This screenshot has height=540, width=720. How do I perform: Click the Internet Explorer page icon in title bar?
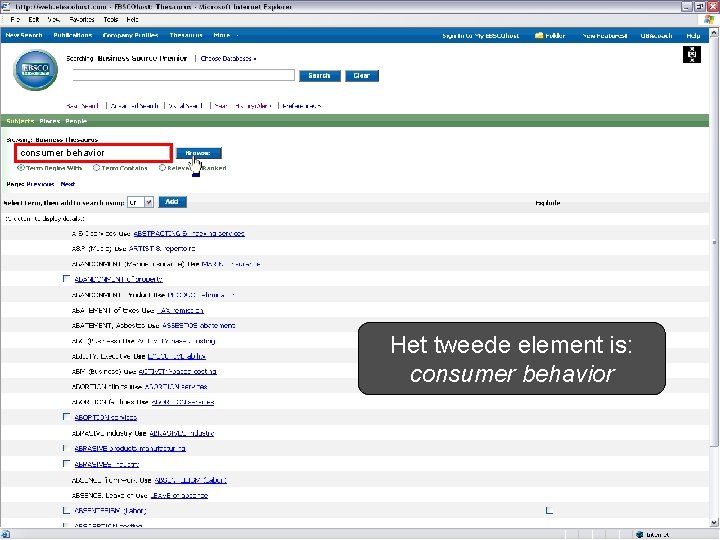[6, 6]
